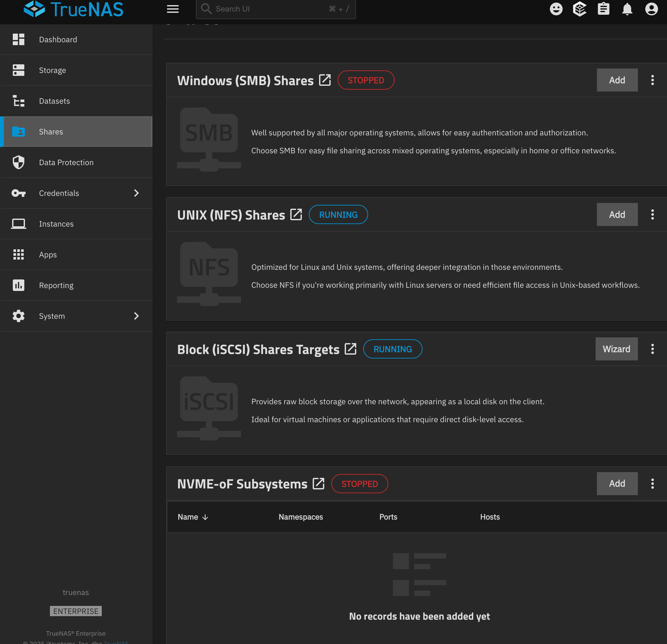Click the Reporting chart icon
667x644 pixels.
[x=18, y=285]
